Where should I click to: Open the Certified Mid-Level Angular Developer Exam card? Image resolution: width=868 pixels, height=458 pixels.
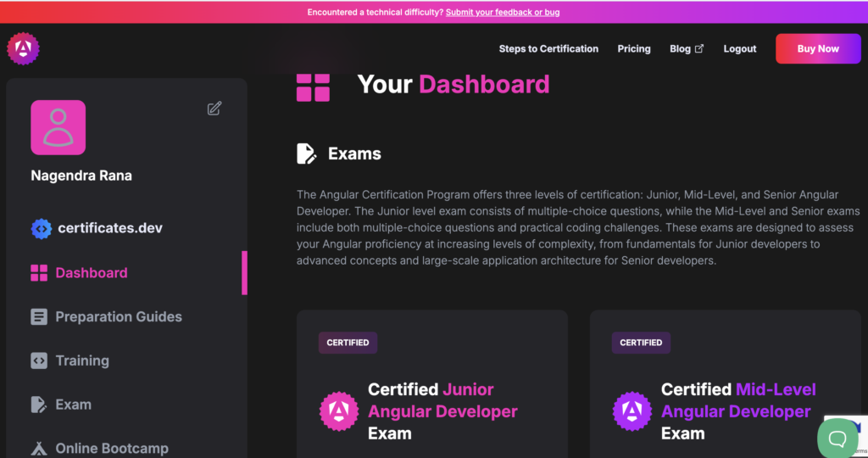[x=737, y=411]
